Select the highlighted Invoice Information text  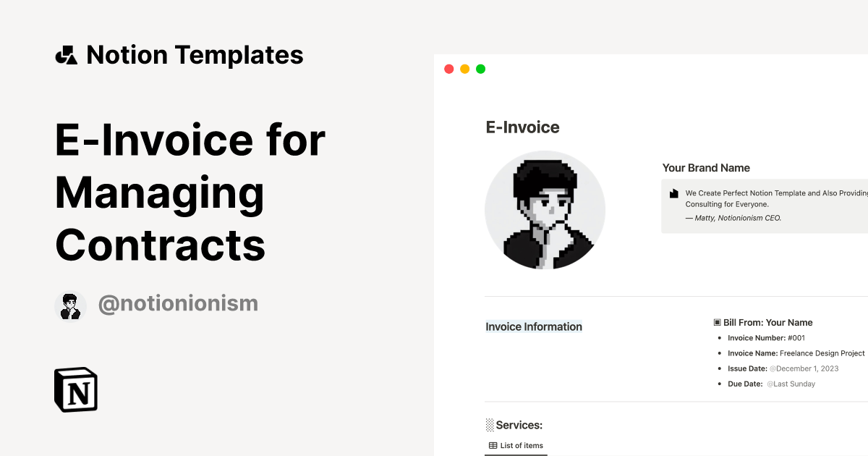click(x=534, y=326)
